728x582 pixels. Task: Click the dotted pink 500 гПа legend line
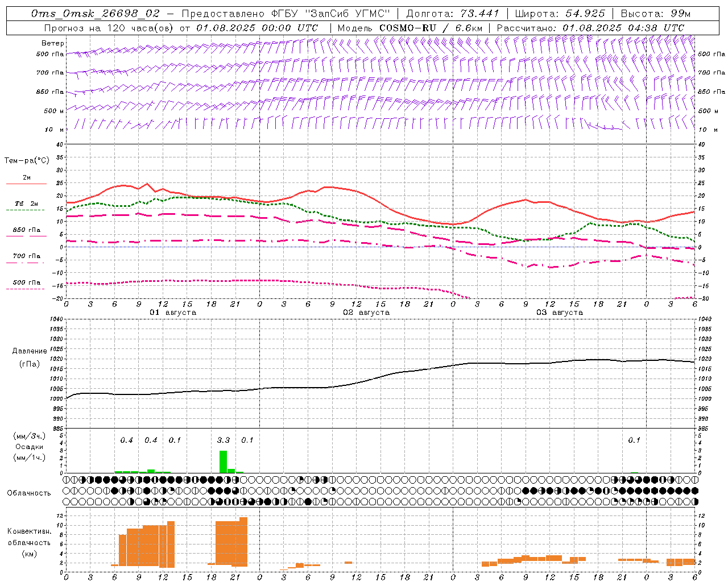coord(25,289)
